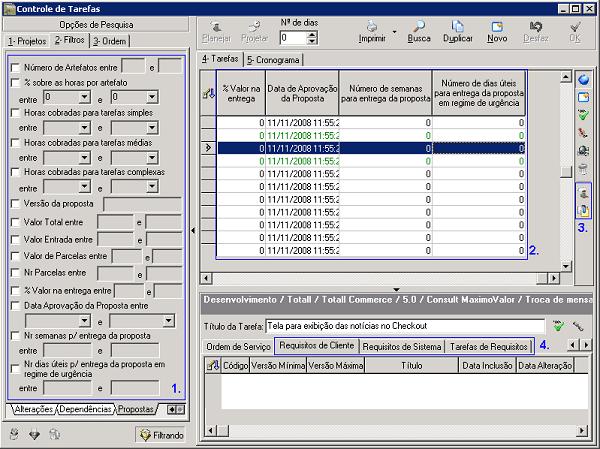600x449 pixels.
Task: Click the sort icon in tasks grid header
Action: (208, 93)
